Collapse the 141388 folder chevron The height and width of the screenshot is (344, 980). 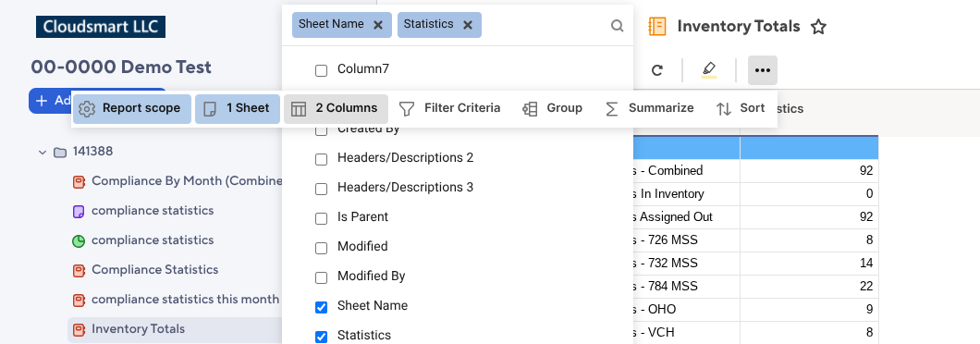point(43,152)
